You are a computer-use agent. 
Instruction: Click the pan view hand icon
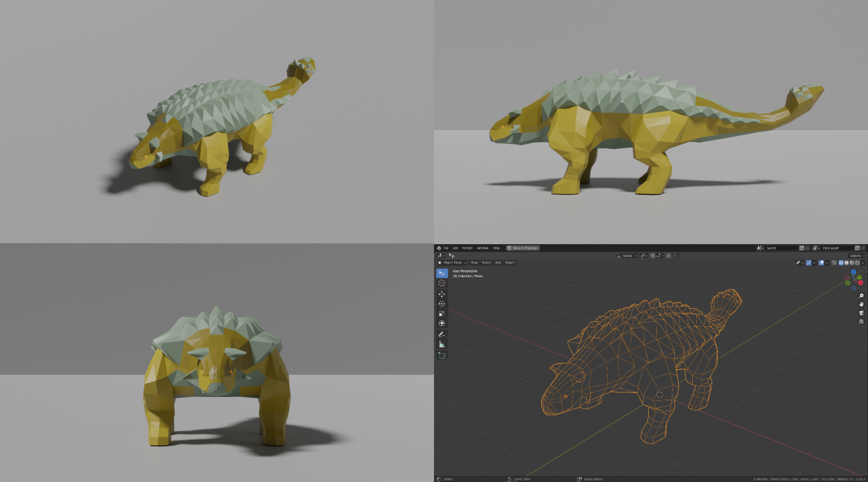pos(861,304)
